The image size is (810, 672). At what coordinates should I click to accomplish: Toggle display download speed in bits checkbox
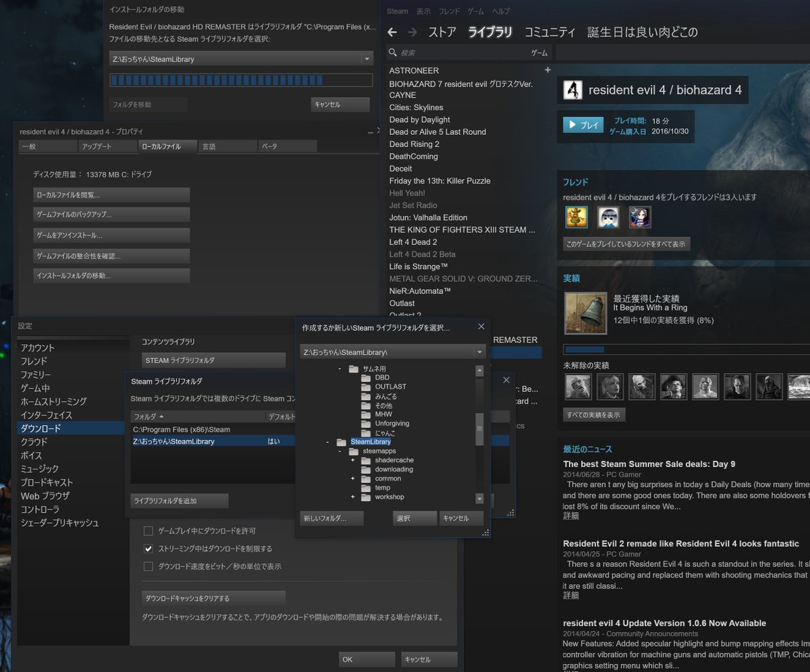click(x=149, y=566)
